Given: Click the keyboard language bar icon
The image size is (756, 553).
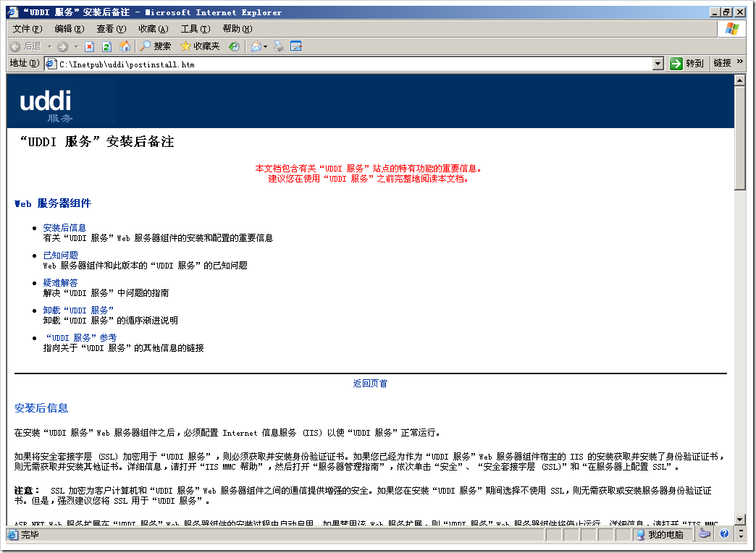Looking at the screenshot, I should tap(705, 533).
